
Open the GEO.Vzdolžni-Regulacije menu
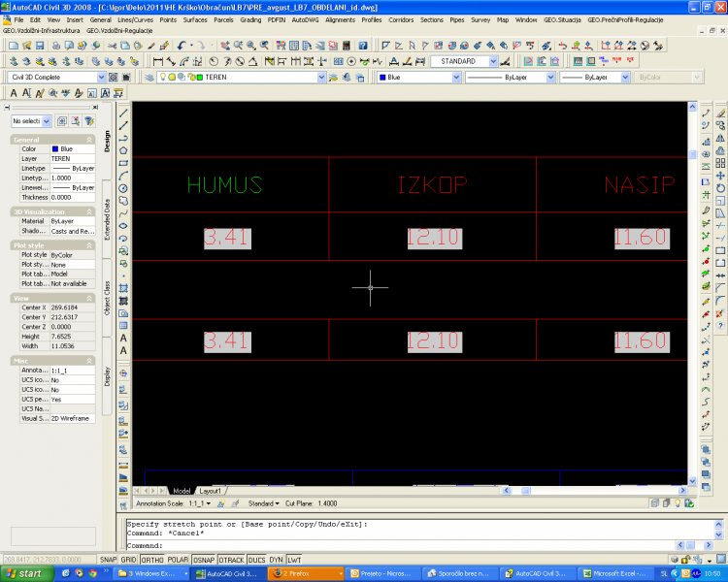119,31
